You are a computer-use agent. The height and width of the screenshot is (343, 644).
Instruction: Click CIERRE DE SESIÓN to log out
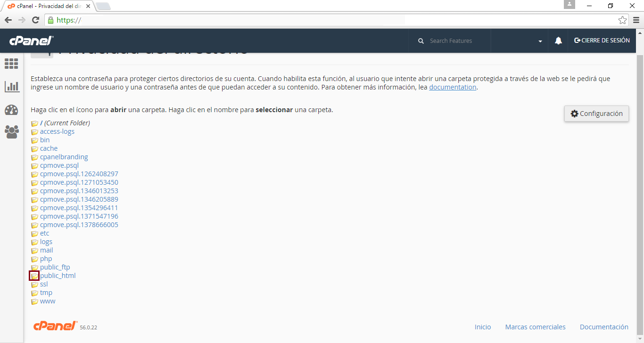click(602, 41)
